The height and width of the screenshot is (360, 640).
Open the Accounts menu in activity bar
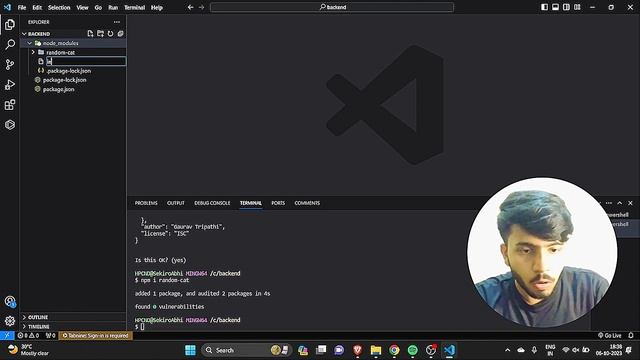[10, 302]
